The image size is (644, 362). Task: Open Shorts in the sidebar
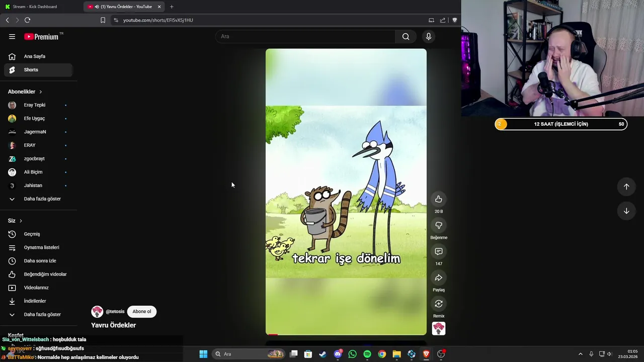[38, 70]
